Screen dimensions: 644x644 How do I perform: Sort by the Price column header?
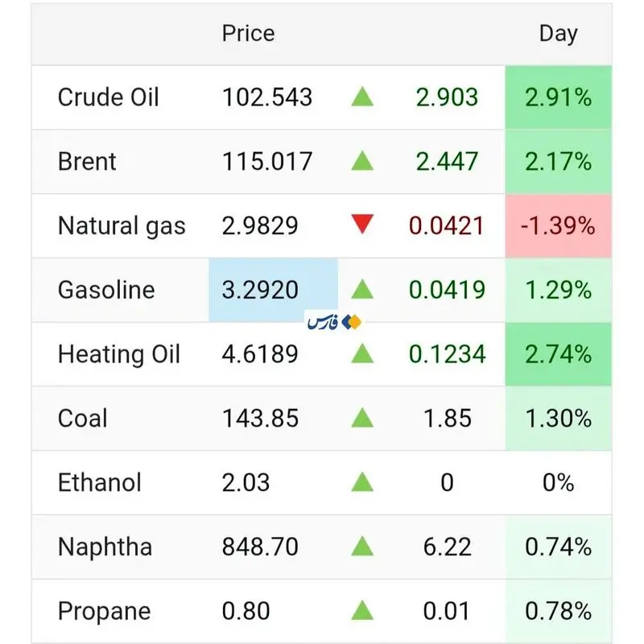248,33
